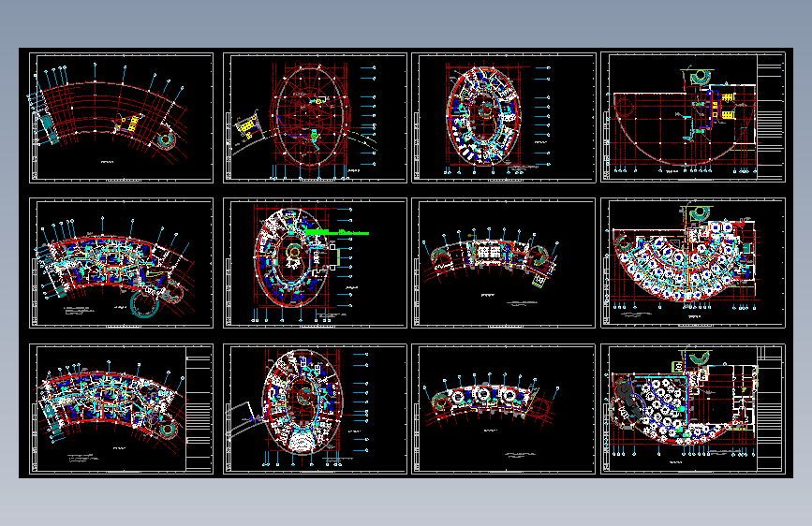This screenshot has height=526, width=812.
Task: Click the teal circular ring below the middle-left arc plan
Action: (145, 303)
